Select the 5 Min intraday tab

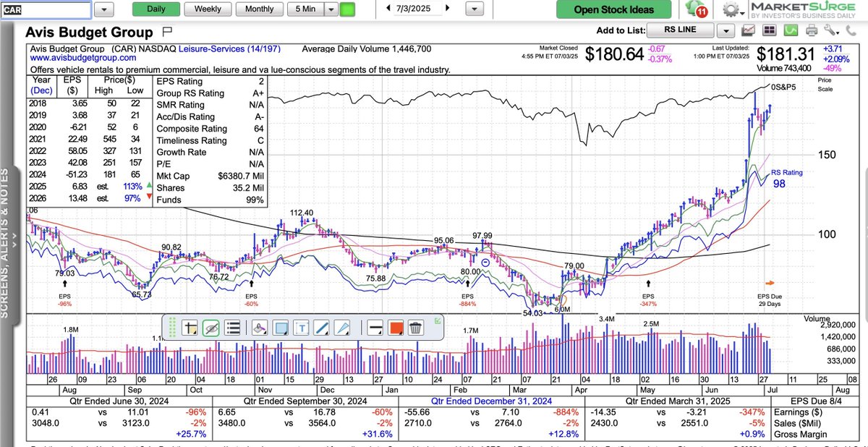click(x=305, y=9)
